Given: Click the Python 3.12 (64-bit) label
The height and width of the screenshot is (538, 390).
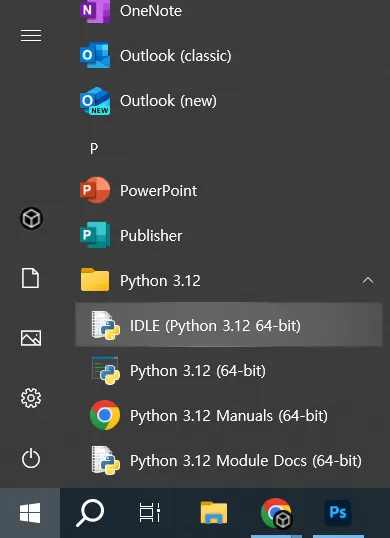Looking at the screenshot, I should [198, 371].
